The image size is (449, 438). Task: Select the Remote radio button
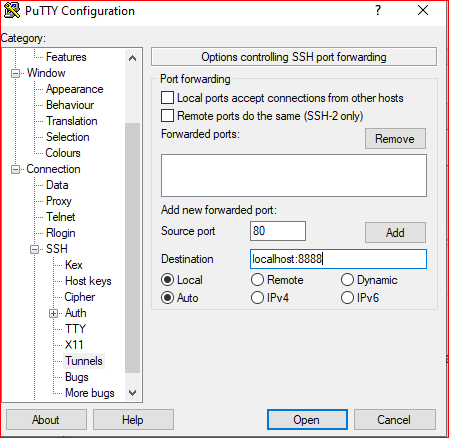pos(257,280)
